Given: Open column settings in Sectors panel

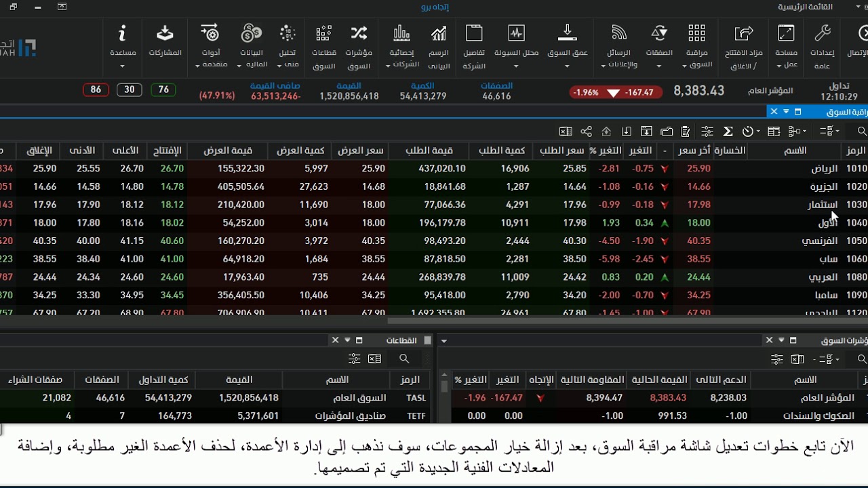Looking at the screenshot, I should [354, 359].
